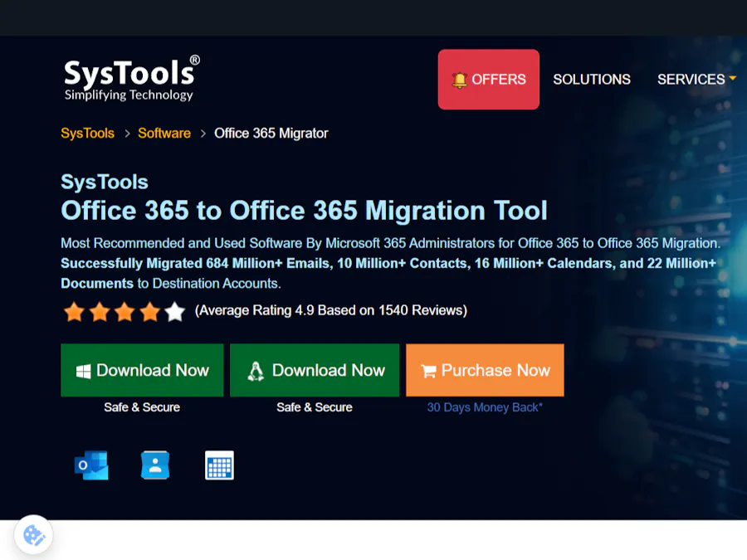
Task: Click the Linux penguin download icon
Action: (x=255, y=370)
